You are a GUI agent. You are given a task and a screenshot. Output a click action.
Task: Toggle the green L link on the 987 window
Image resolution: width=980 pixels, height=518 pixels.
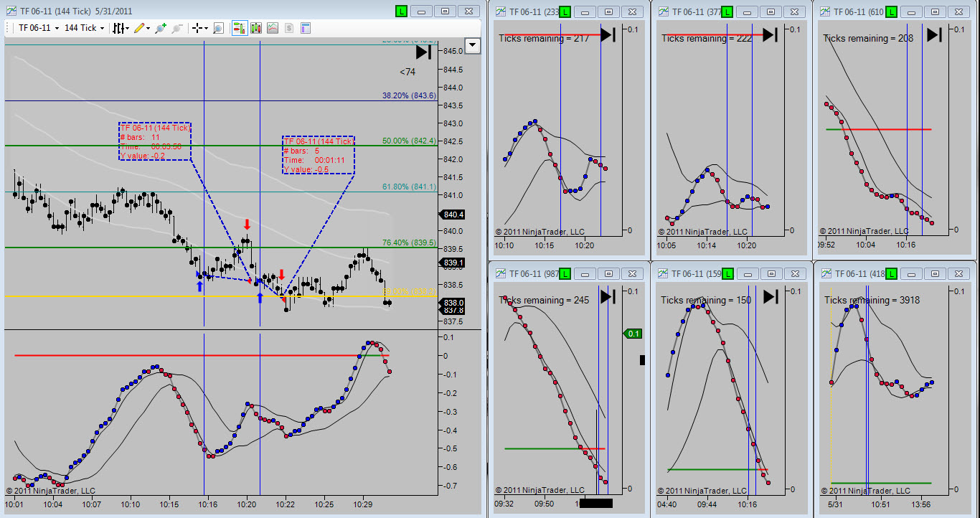point(565,273)
